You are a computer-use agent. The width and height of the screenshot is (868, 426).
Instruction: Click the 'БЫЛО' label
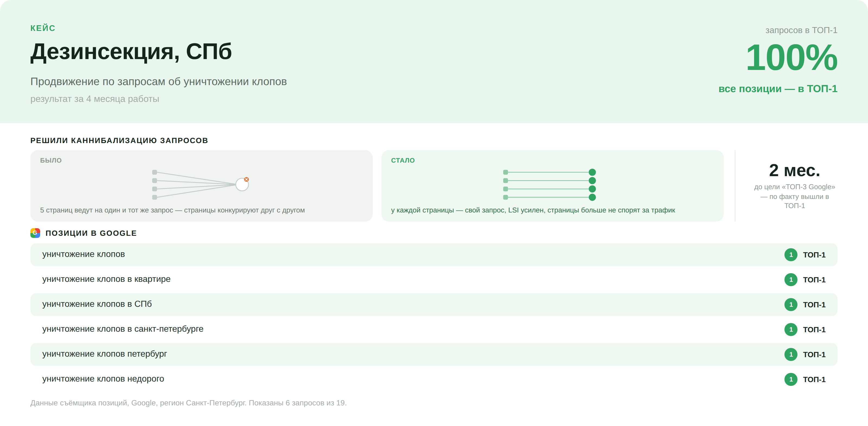(x=51, y=161)
